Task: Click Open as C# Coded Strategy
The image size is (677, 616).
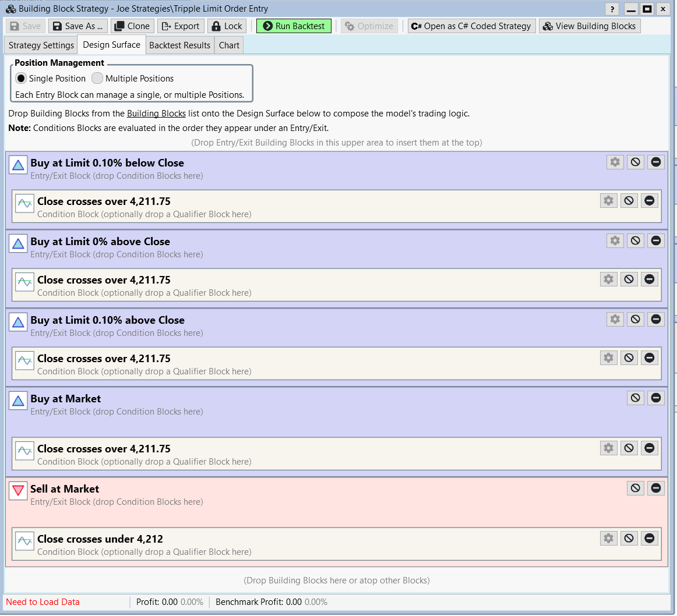Action: tap(471, 26)
